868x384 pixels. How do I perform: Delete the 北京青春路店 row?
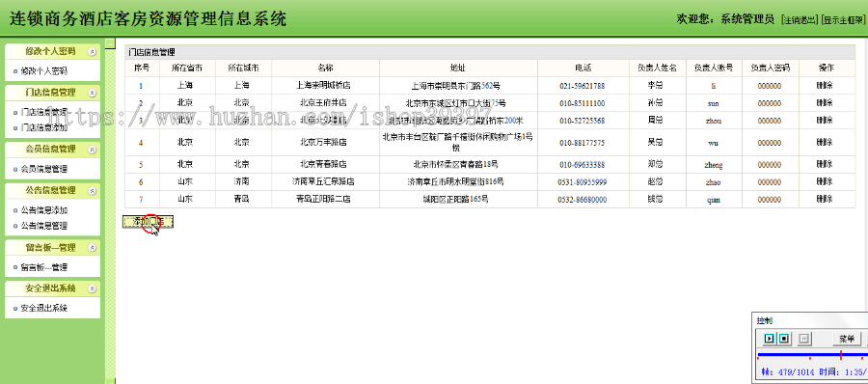tap(825, 165)
